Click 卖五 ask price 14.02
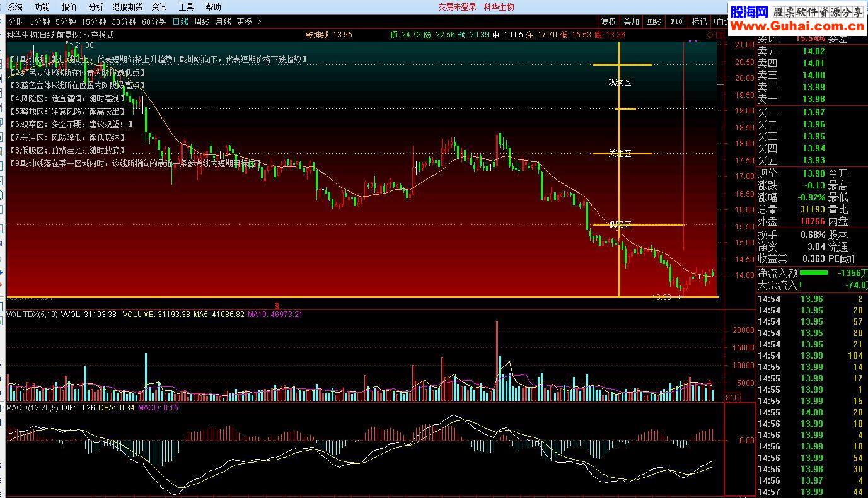Viewport: 868px width, 498px height. coord(814,51)
